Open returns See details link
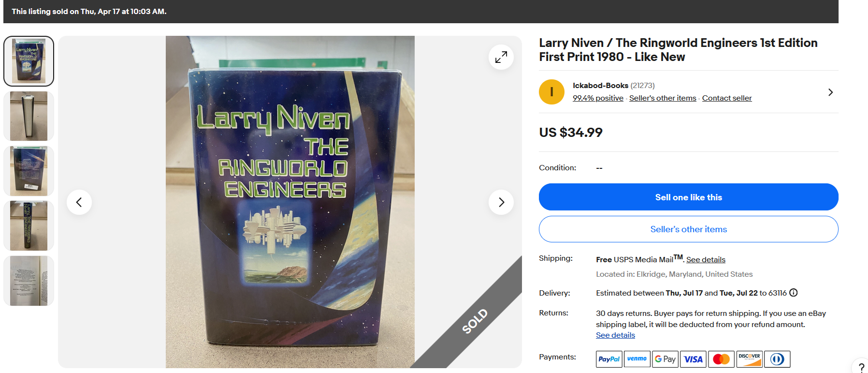The image size is (868, 373). pos(615,335)
